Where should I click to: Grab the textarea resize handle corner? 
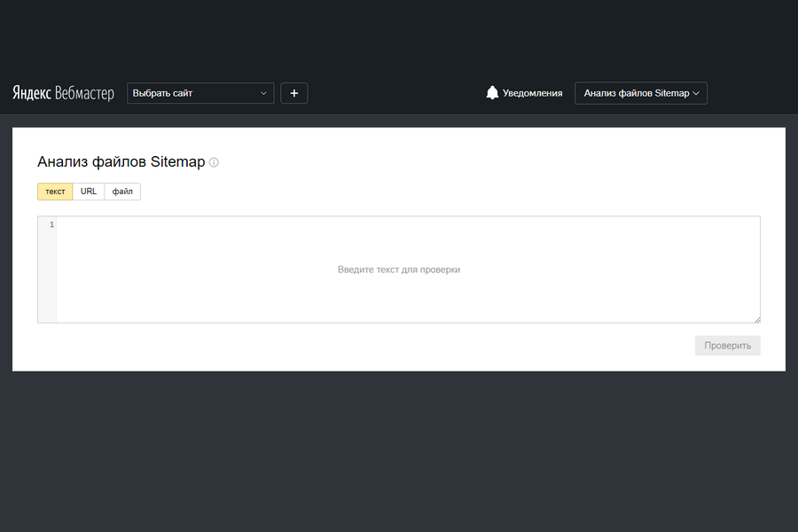coord(756,319)
